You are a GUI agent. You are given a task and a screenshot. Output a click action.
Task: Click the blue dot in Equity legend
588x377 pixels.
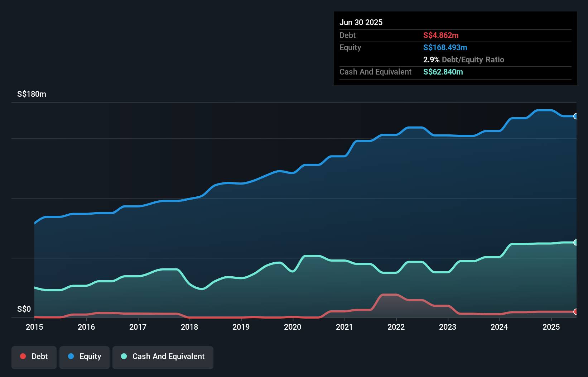point(71,356)
